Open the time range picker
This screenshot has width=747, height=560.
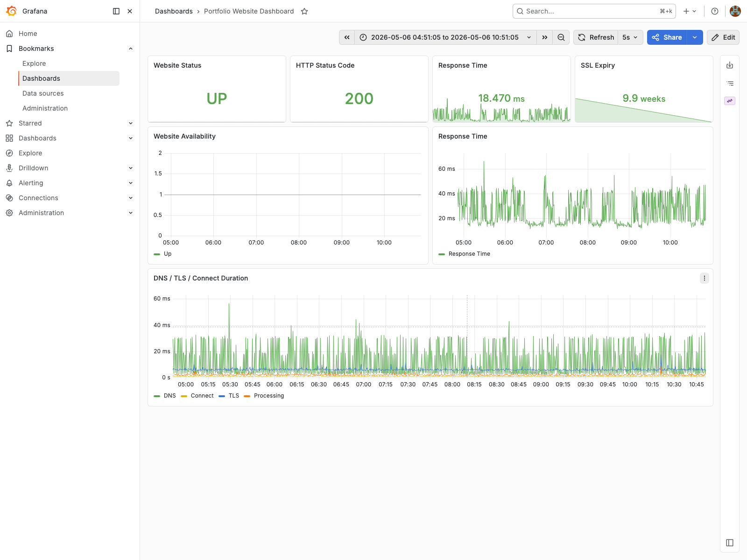click(445, 37)
